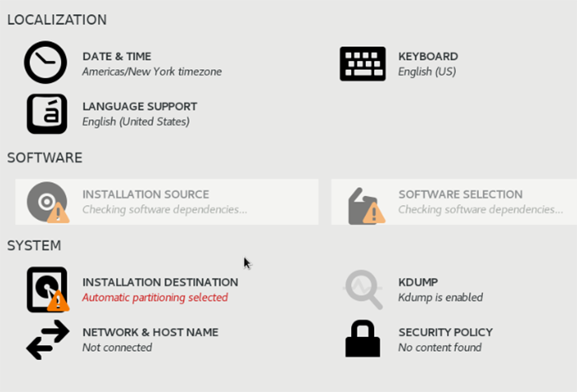Click the Date & Time clock icon
This screenshot has height=392, width=577.
(45, 62)
